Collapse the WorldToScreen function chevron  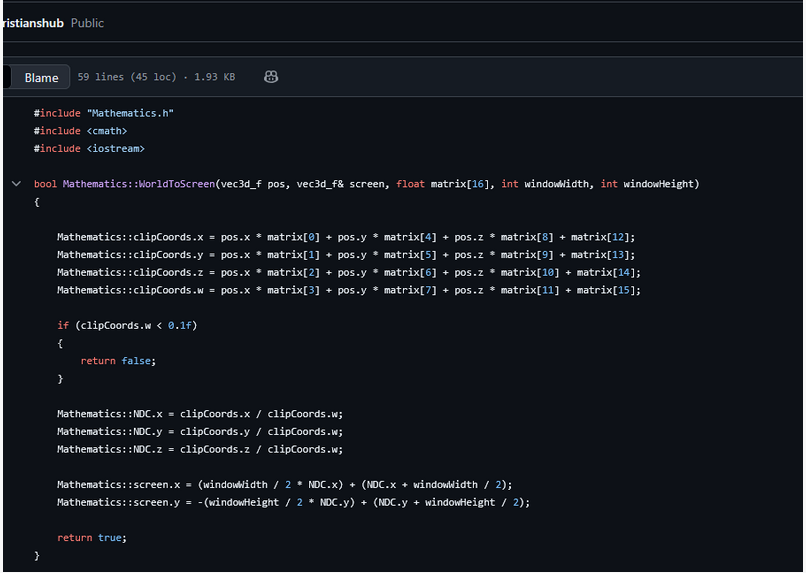tap(16, 184)
